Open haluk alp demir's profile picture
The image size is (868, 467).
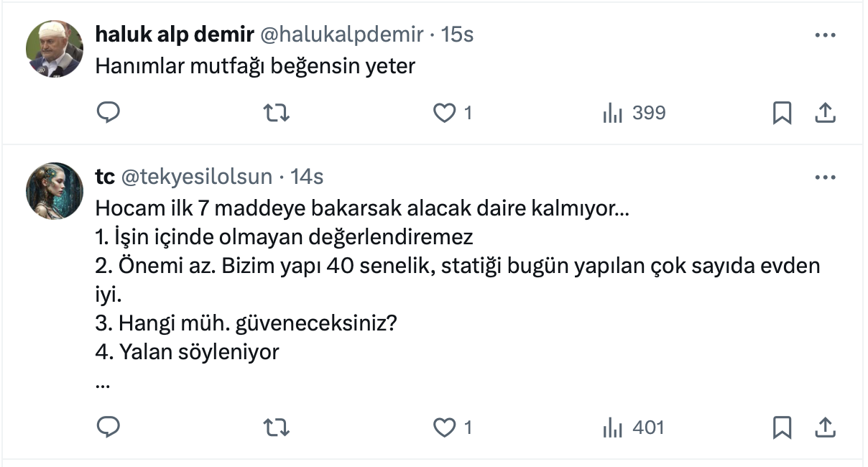pyautogui.click(x=55, y=49)
